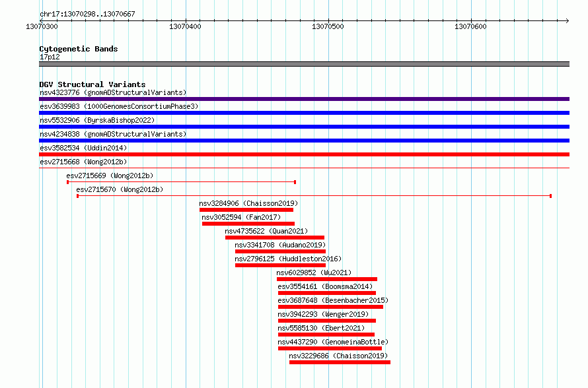Open esv3582534 Uddin2014 label

coord(83,148)
